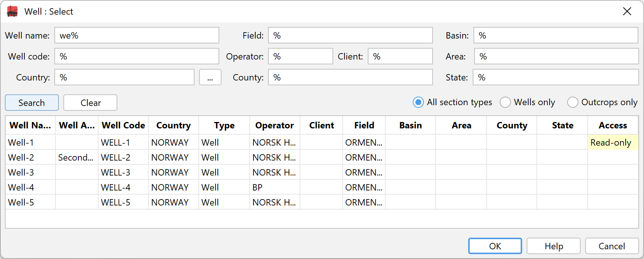The width and height of the screenshot is (644, 259).
Task: Click the WELL-5 code cell
Action: [123, 202]
